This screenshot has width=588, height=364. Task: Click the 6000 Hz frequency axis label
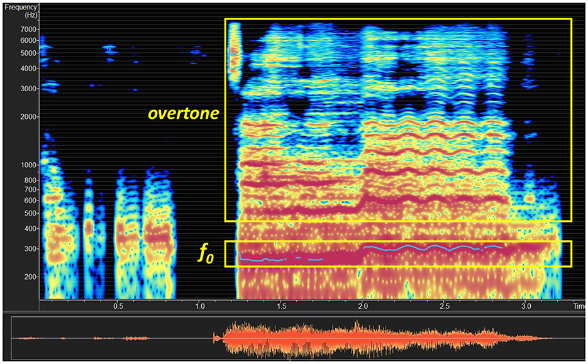(28, 40)
